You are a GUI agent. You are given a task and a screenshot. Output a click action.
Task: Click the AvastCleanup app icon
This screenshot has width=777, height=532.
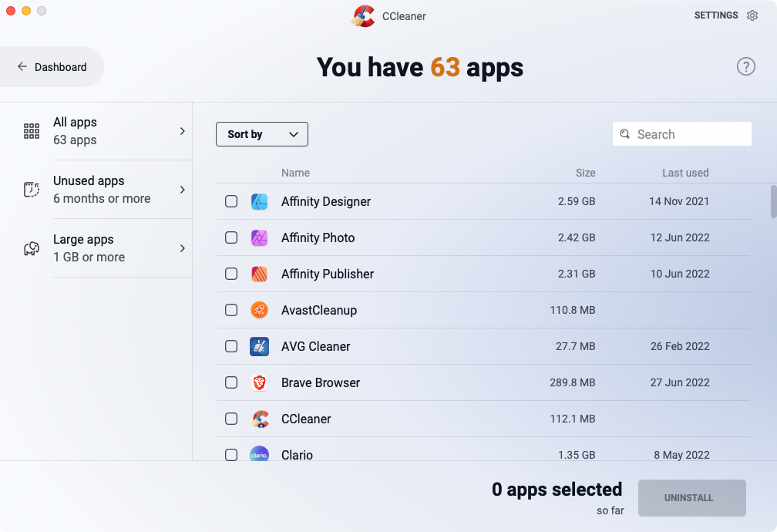tap(259, 310)
